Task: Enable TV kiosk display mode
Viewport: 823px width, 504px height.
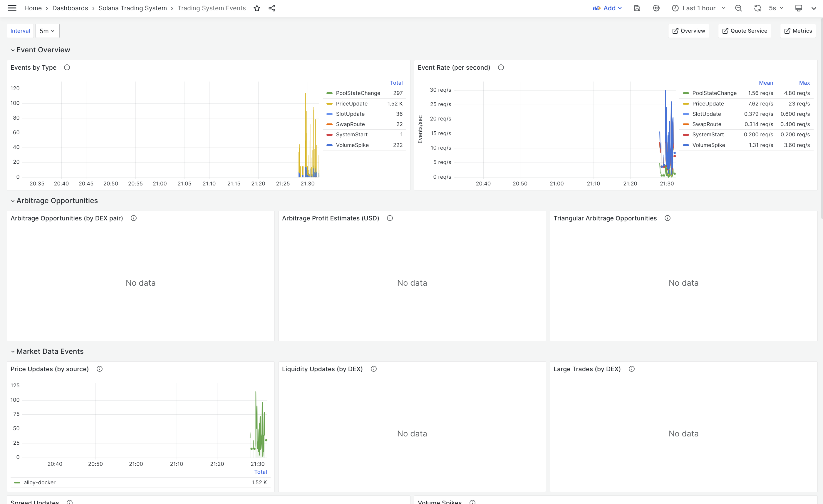Action: click(799, 8)
